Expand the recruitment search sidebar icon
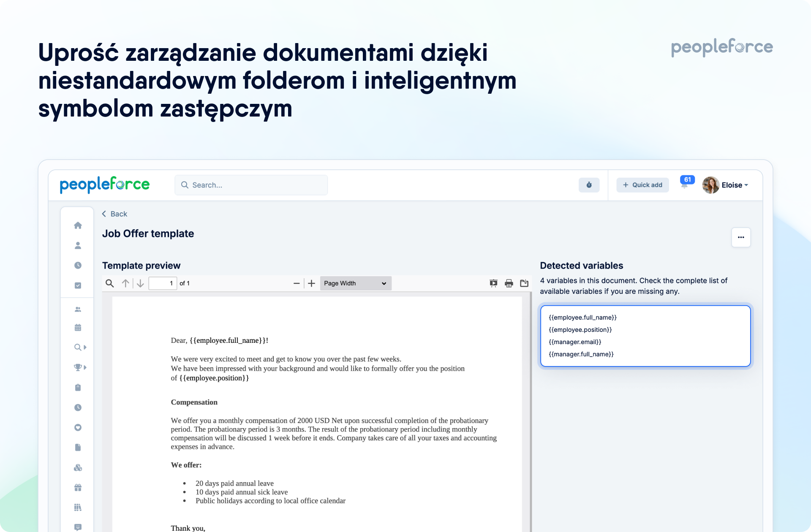This screenshot has height=532, width=811. pos(80,347)
